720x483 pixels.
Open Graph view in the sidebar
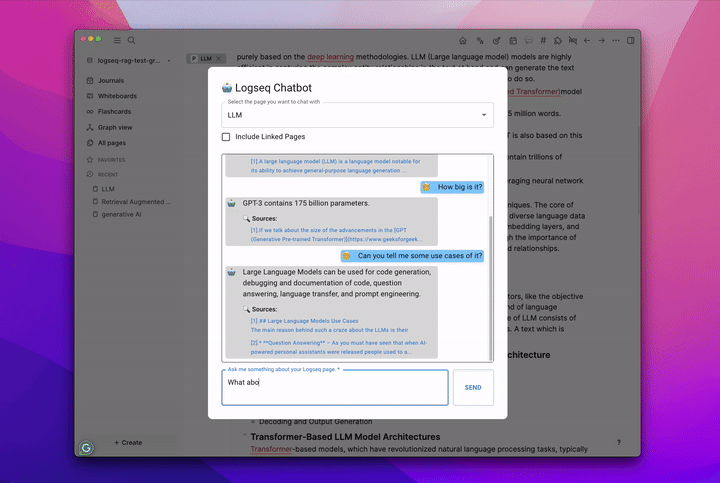115,127
